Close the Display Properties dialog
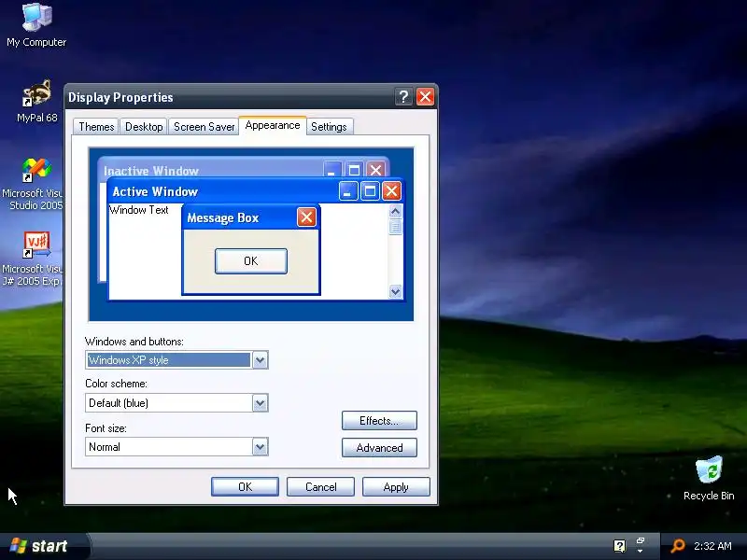 pyautogui.click(x=425, y=97)
